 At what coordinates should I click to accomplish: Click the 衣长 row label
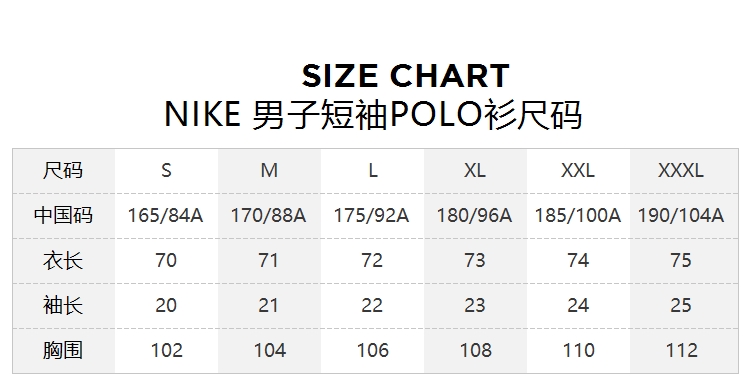click(x=63, y=261)
